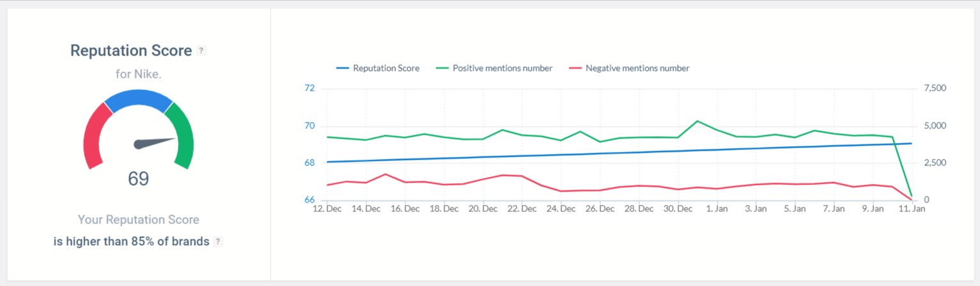The width and height of the screenshot is (980, 286).
Task: Click the blue segment of the gauge
Action: [139, 100]
